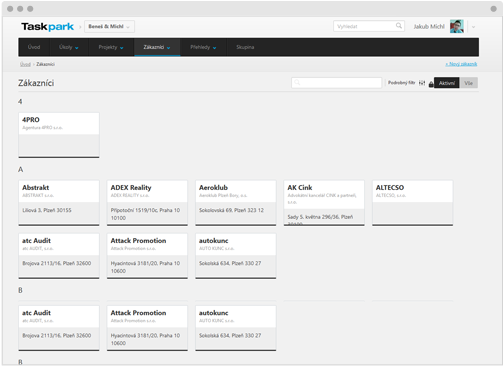Open the Abstrakt customer card
Screen dimensions: 504x367
point(59,203)
